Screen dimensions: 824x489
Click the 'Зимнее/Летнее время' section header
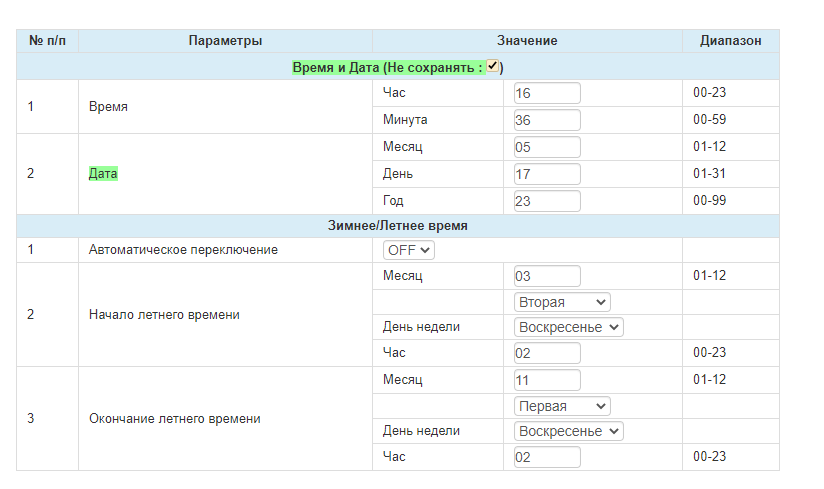[398, 226]
